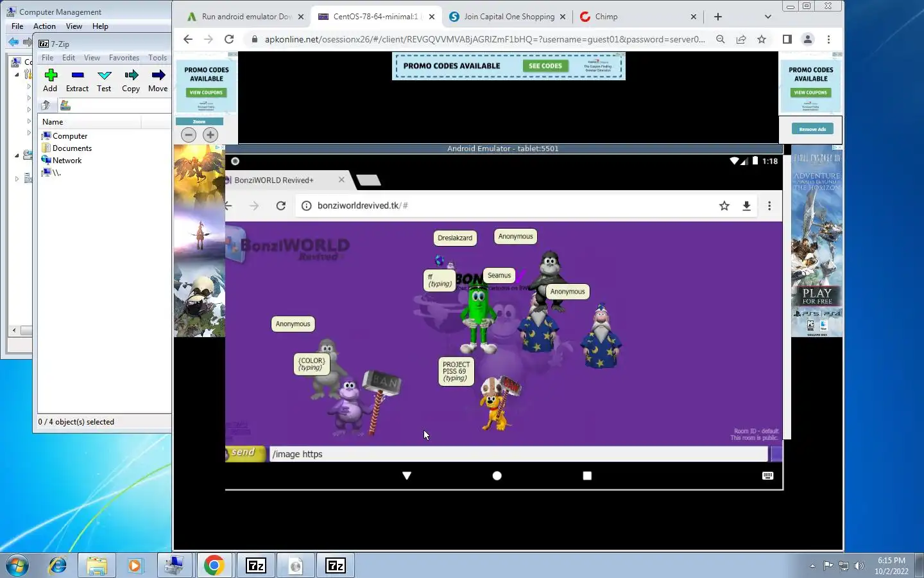924x578 pixels.
Task: Reload the apkonline page in Chrome
Action: click(x=229, y=39)
